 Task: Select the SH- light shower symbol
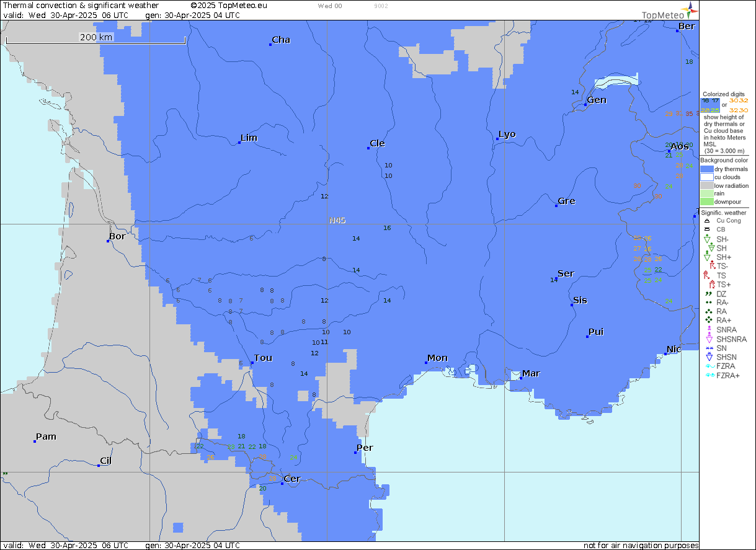(x=708, y=239)
